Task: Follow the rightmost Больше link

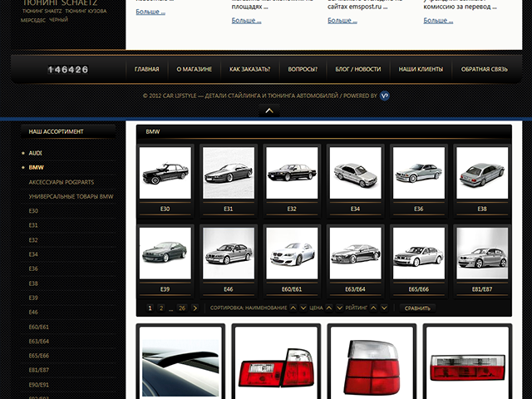Action: click(438, 21)
